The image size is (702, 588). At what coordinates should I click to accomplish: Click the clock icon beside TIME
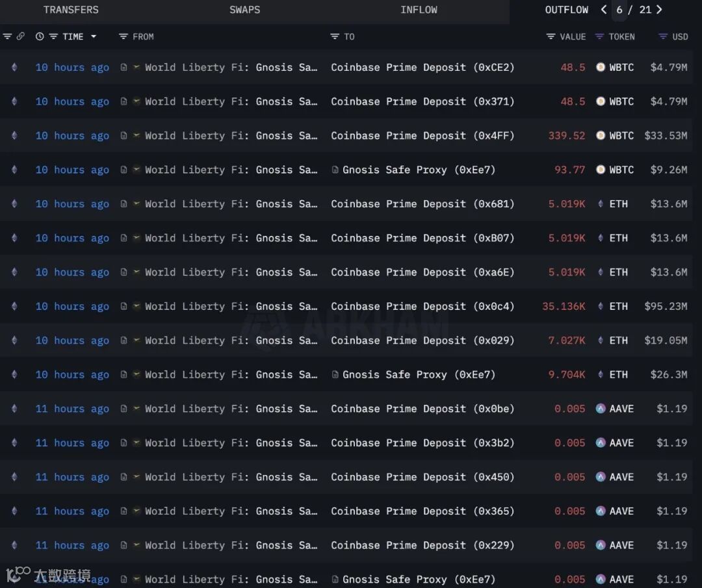40,36
